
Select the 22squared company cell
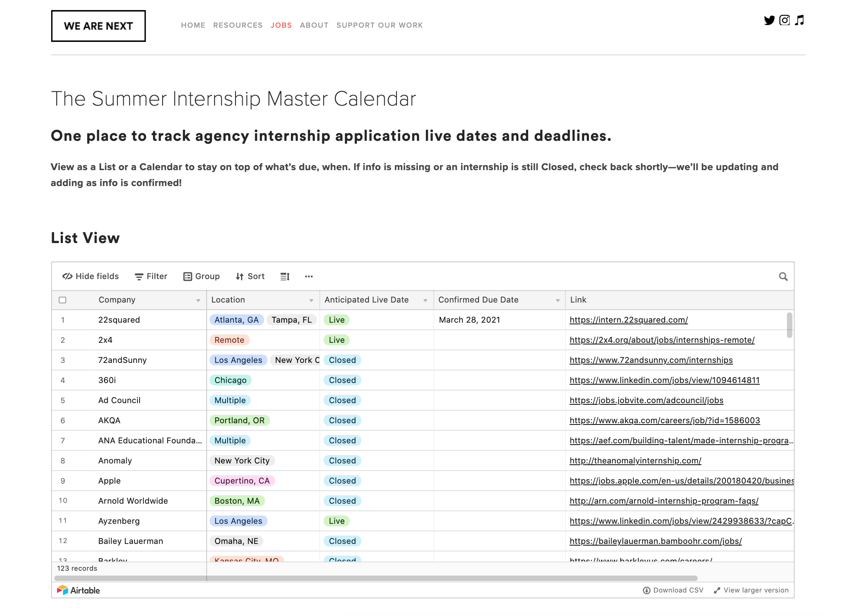click(150, 320)
